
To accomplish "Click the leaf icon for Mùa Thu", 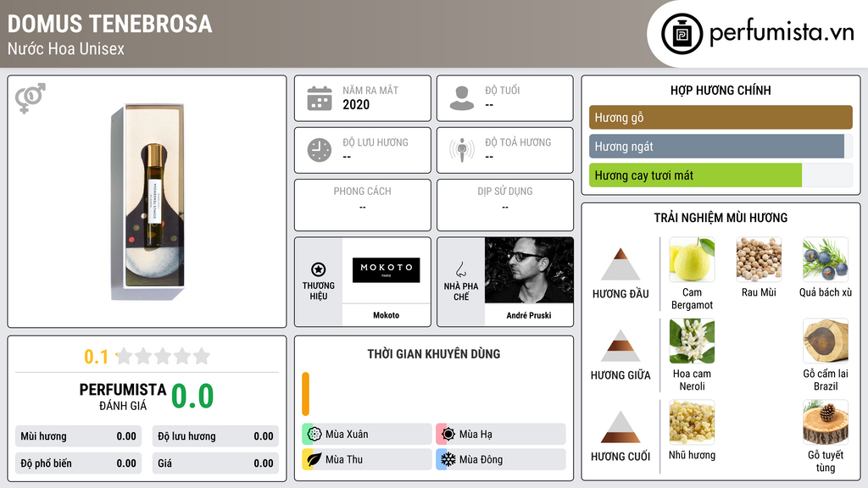I will click(x=314, y=459).
